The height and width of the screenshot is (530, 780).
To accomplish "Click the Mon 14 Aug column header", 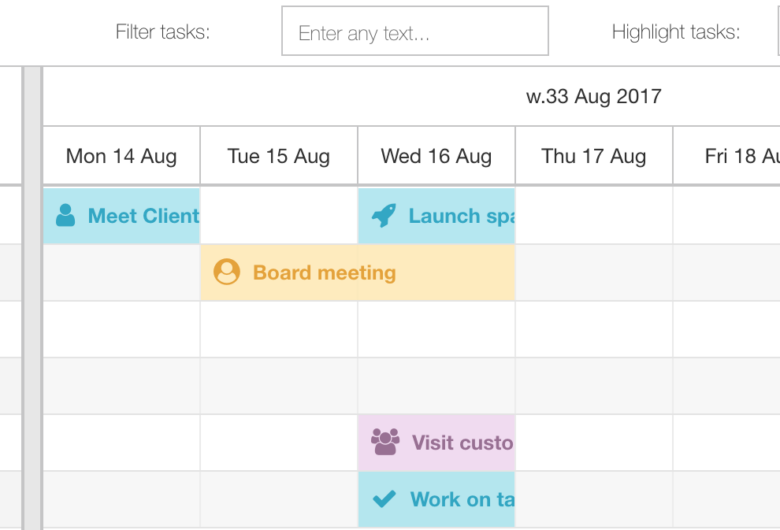I will tap(121, 156).
